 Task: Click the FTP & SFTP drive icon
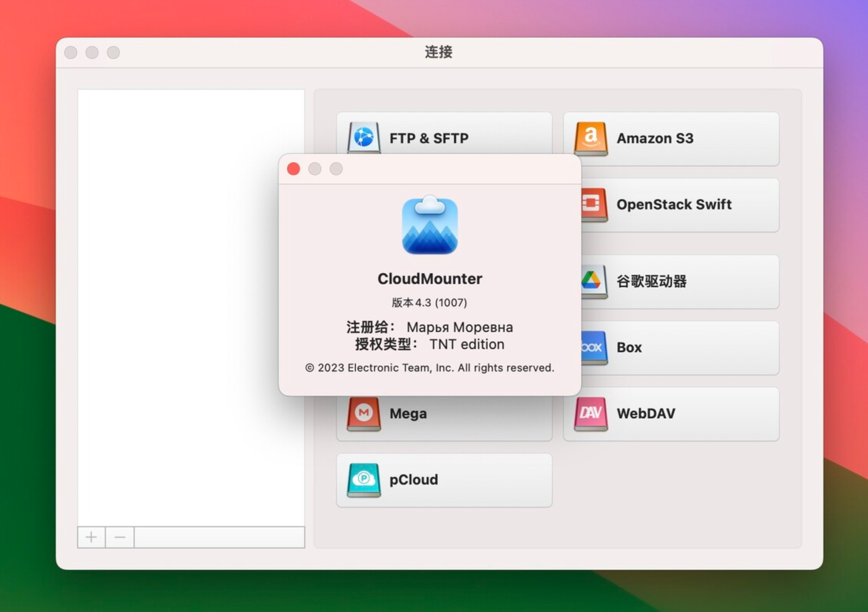click(364, 137)
